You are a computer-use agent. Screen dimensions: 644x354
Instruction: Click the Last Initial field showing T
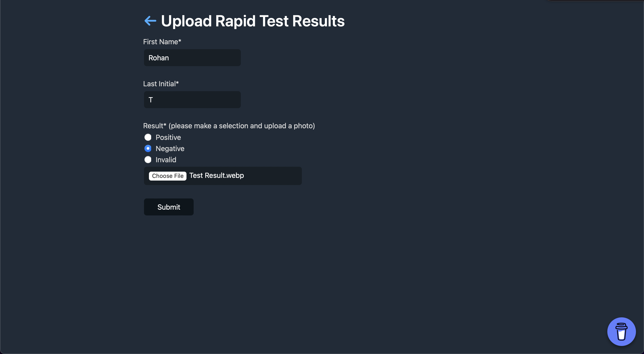click(x=192, y=99)
